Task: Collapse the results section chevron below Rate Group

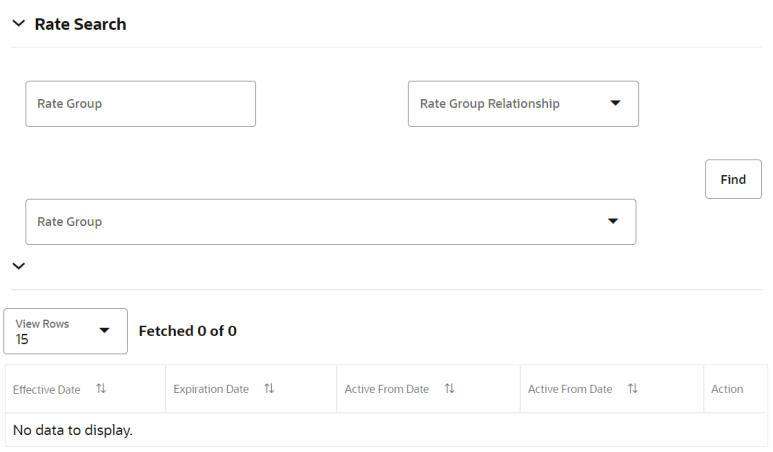Action: pyautogui.click(x=19, y=266)
